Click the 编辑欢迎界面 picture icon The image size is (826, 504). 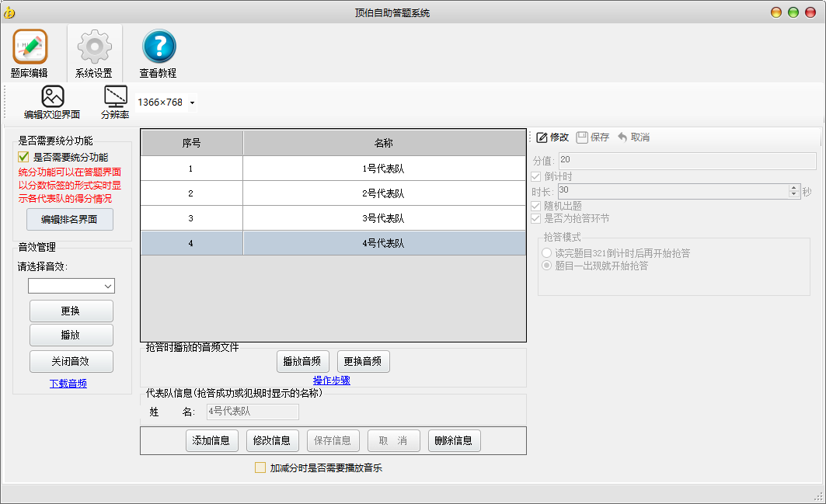(52, 97)
